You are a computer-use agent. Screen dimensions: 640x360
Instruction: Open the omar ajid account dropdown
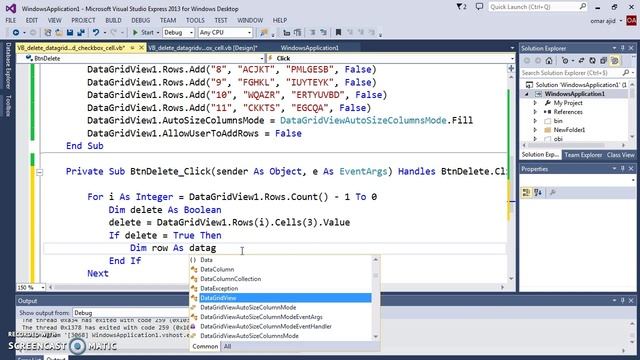point(606,21)
